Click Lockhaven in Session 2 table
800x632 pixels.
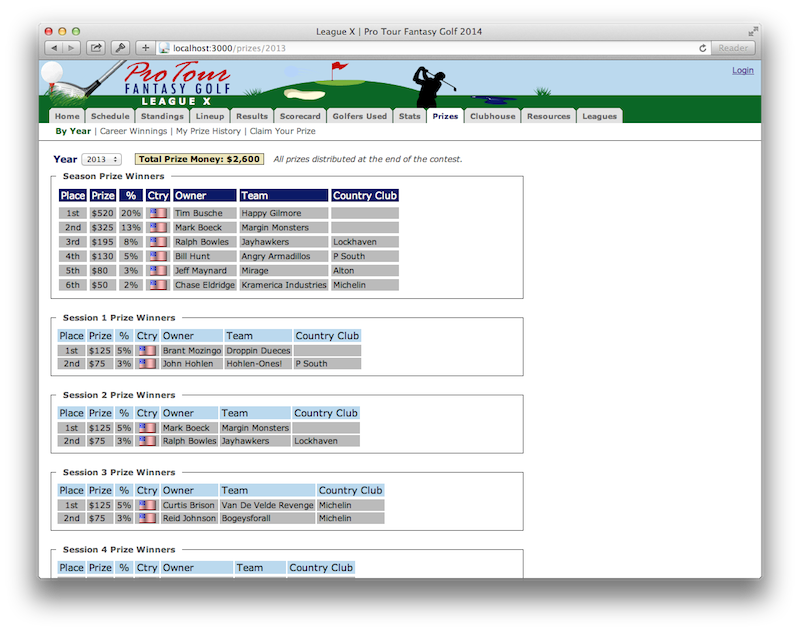(x=316, y=441)
